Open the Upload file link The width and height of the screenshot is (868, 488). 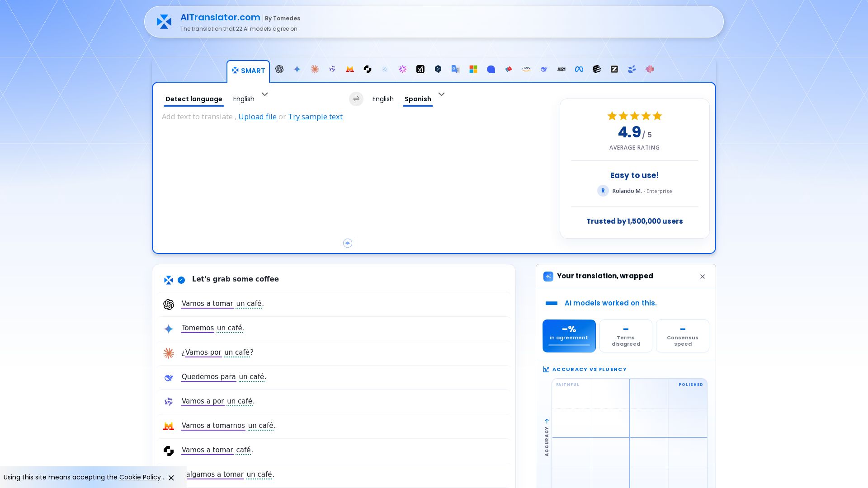point(257,117)
